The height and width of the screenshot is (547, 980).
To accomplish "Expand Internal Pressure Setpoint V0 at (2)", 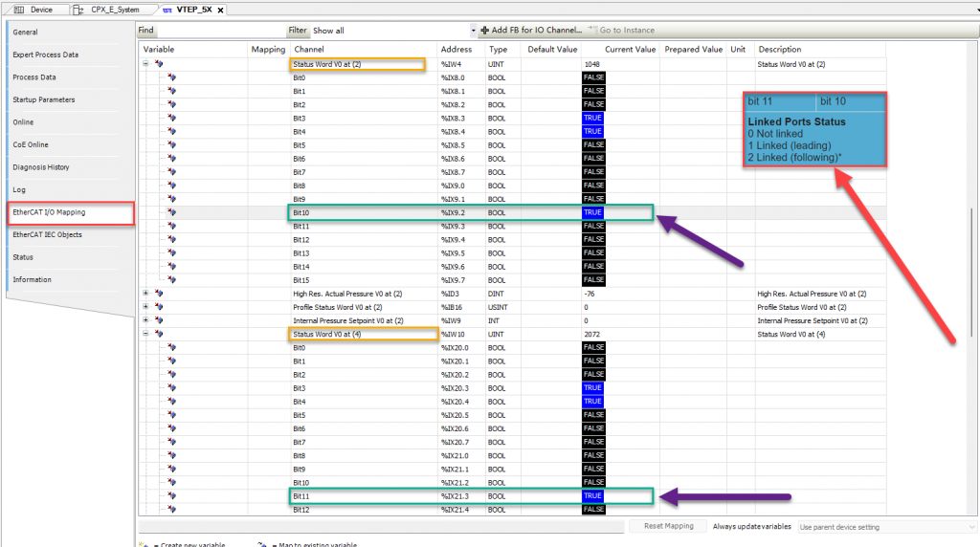I will [x=145, y=319].
